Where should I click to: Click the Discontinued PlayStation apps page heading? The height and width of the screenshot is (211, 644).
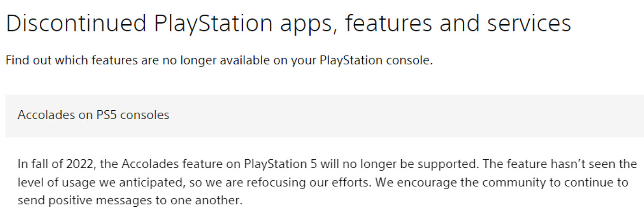click(288, 23)
